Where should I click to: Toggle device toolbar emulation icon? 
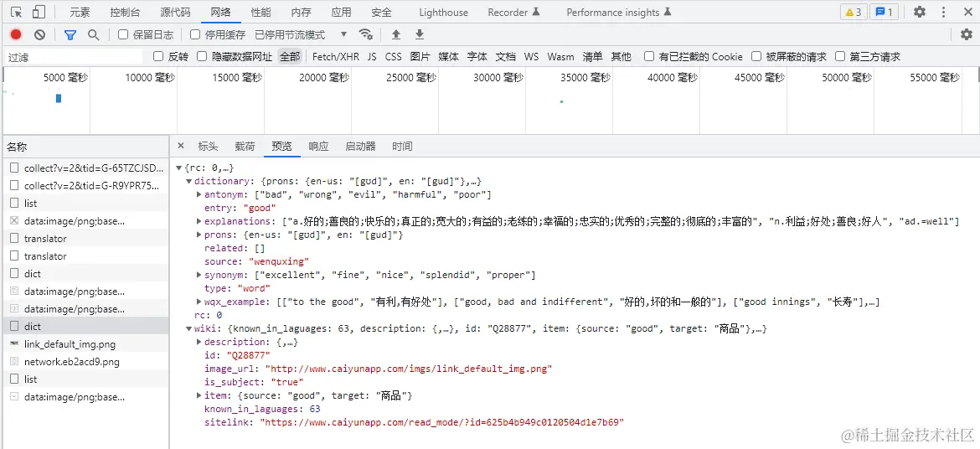[x=39, y=12]
